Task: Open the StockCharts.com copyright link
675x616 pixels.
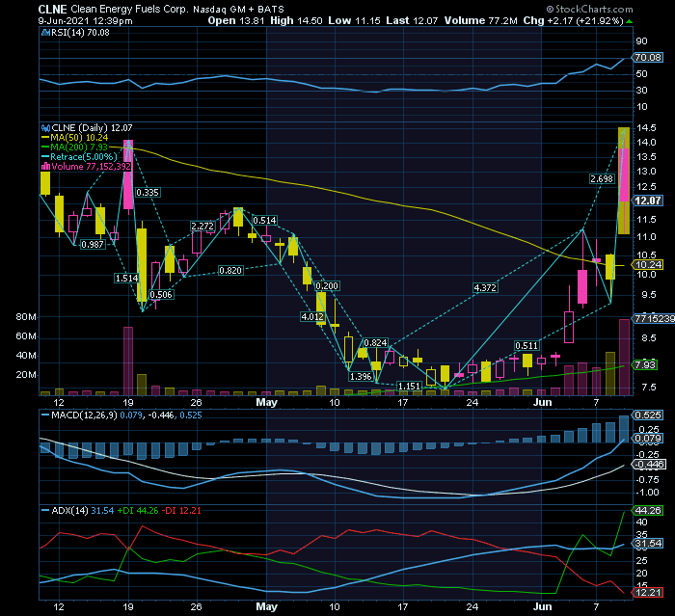Action: (589, 9)
